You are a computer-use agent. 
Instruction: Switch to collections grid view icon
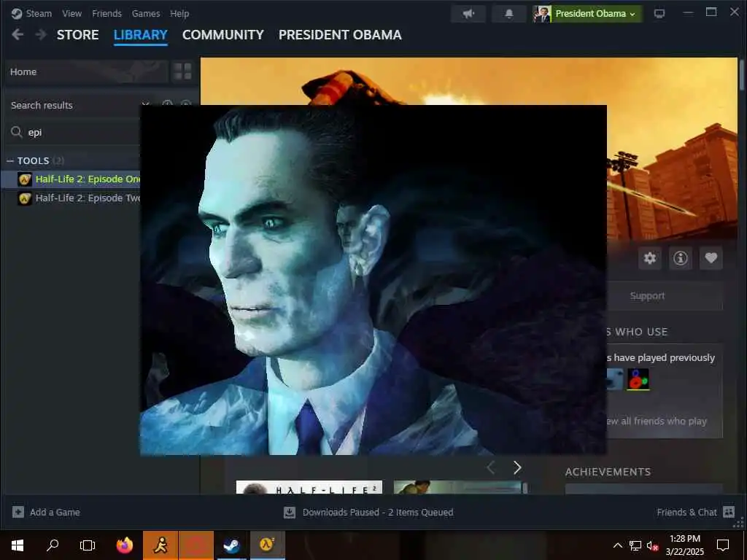click(182, 72)
